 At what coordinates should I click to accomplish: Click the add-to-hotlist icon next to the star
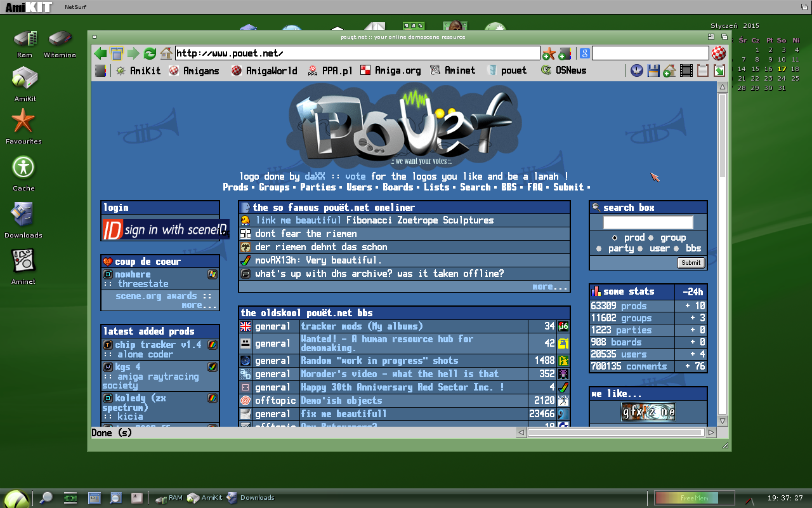pyautogui.click(x=565, y=53)
